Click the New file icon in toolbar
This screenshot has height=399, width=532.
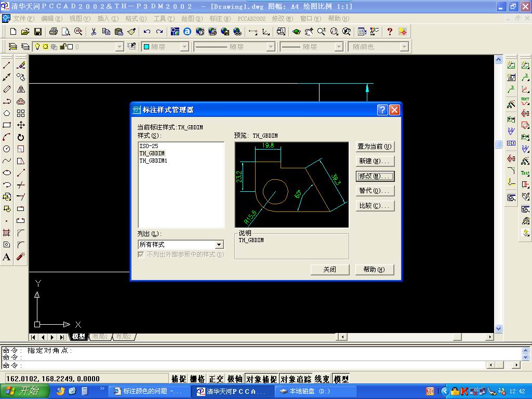(13, 32)
